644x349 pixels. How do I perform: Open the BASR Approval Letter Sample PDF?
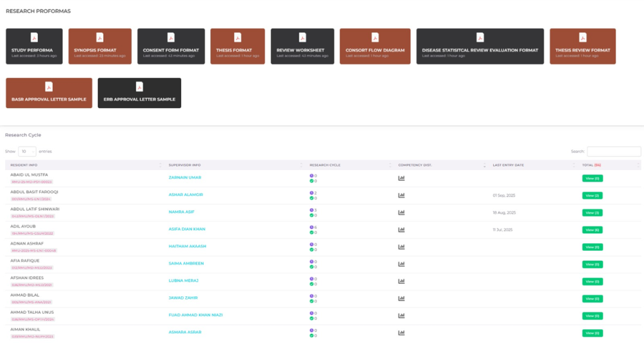click(x=49, y=92)
